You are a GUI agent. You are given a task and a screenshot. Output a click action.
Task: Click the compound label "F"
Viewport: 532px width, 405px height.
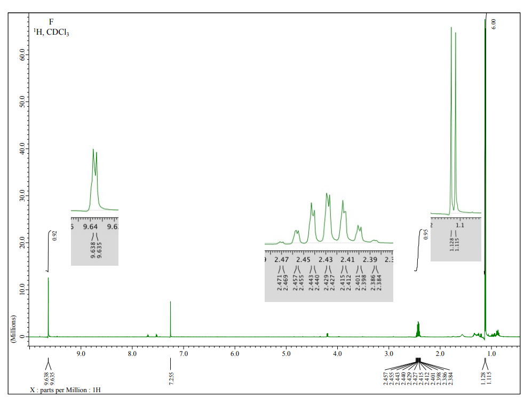(x=51, y=22)
